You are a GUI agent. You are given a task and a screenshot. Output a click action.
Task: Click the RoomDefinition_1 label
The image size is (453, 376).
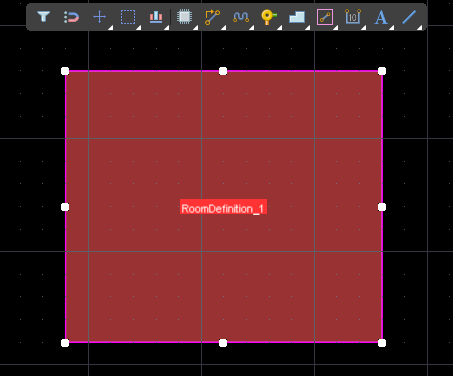coord(223,209)
